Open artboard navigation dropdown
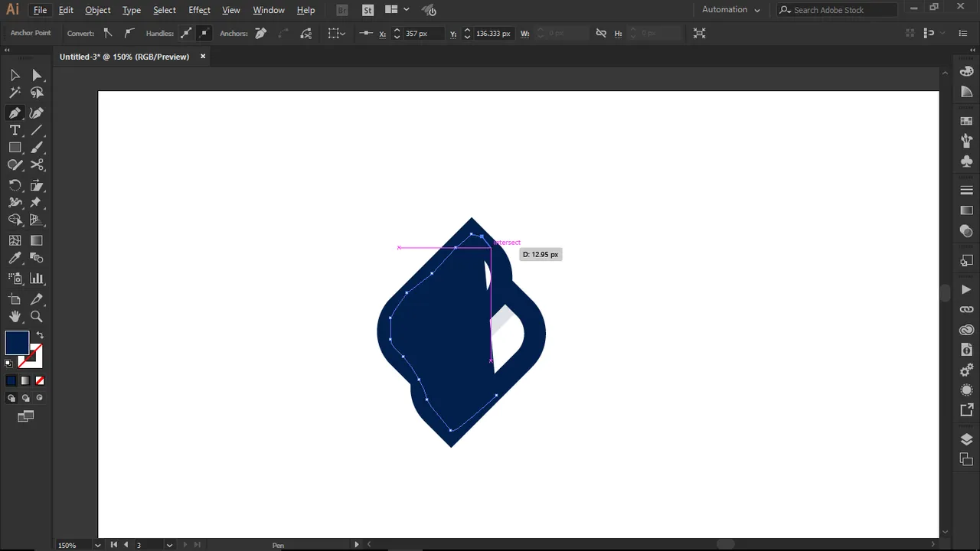 [169, 545]
